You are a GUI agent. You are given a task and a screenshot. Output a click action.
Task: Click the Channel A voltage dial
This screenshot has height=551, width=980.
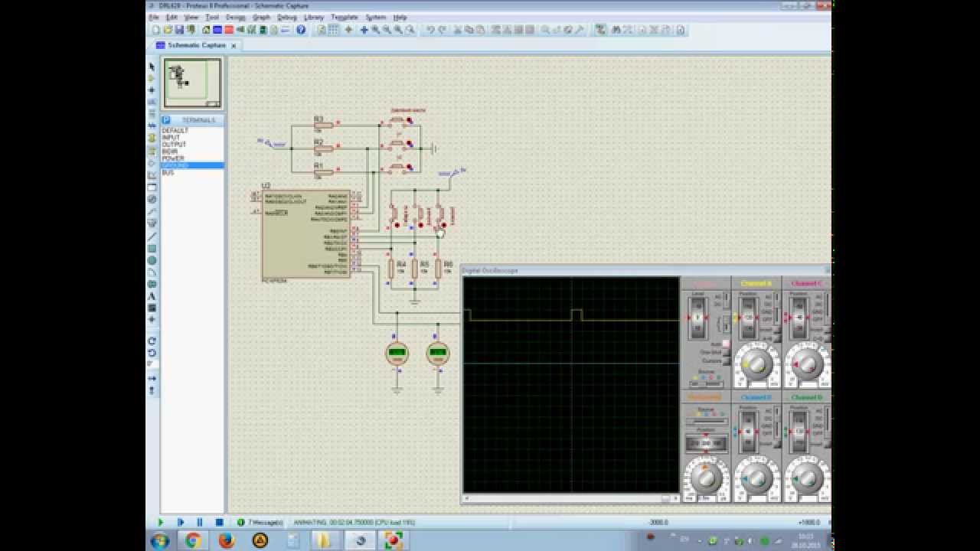pos(756,364)
